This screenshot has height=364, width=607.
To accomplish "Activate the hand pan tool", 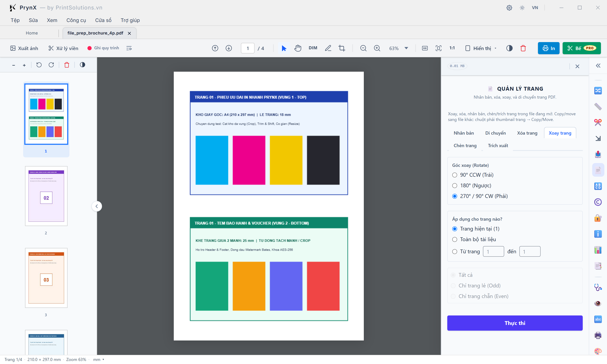I will click(298, 48).
